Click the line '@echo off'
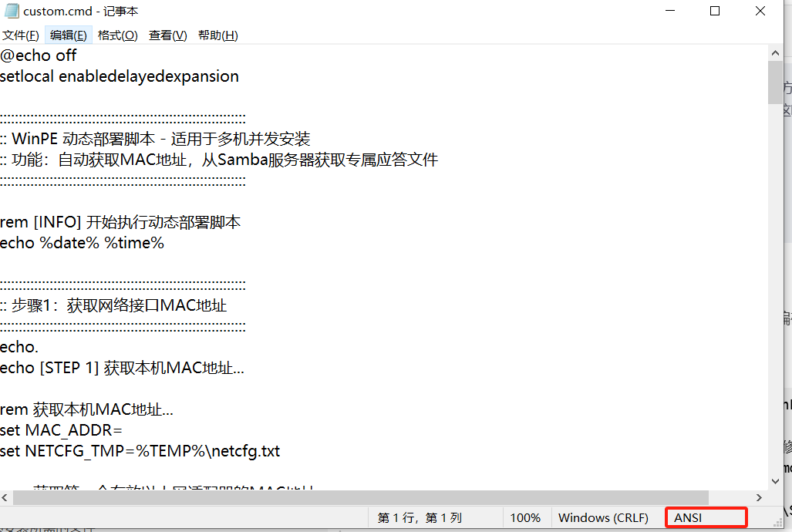 [x=39, y=55]
